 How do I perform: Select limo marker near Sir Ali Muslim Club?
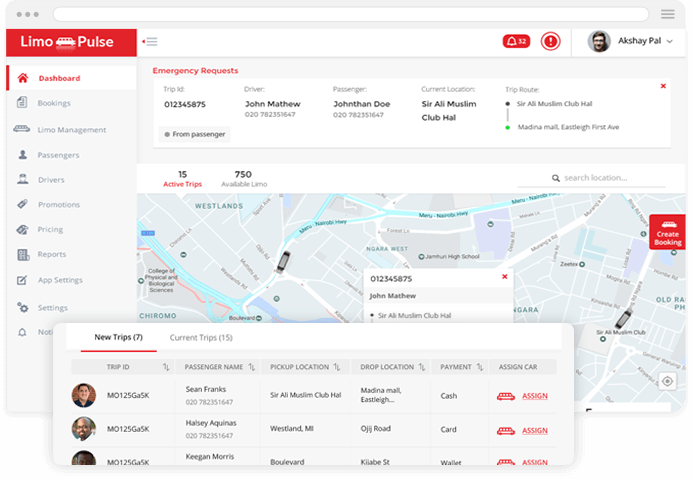tap(624, 318)
